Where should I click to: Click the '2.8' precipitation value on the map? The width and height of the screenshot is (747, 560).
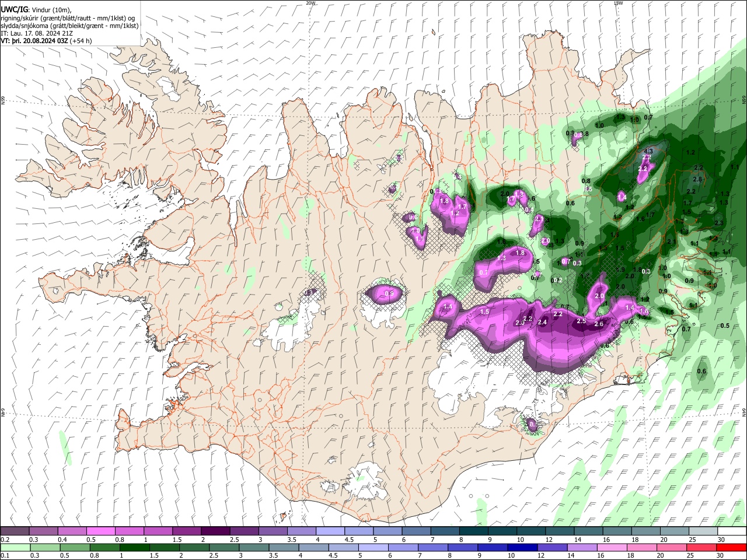(x=697, y=179)
